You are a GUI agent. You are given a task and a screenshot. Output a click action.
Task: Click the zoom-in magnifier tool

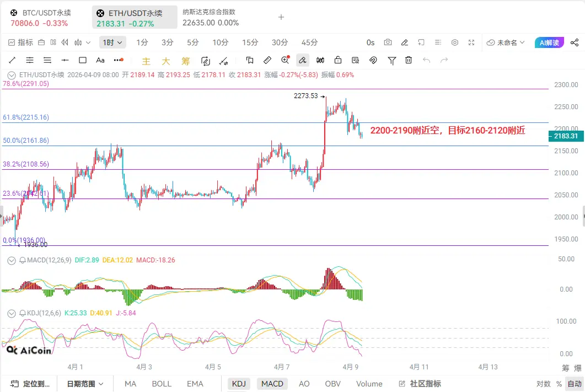tap(286, 60)
